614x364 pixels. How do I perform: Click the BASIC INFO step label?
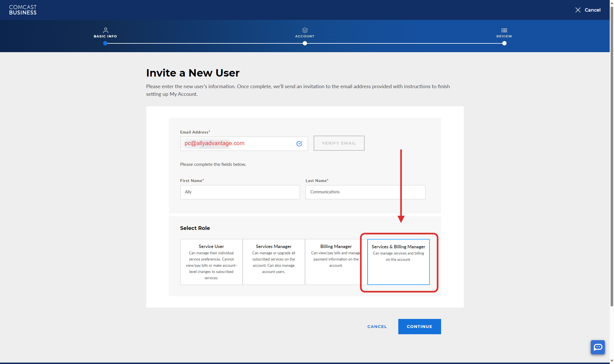105,36
